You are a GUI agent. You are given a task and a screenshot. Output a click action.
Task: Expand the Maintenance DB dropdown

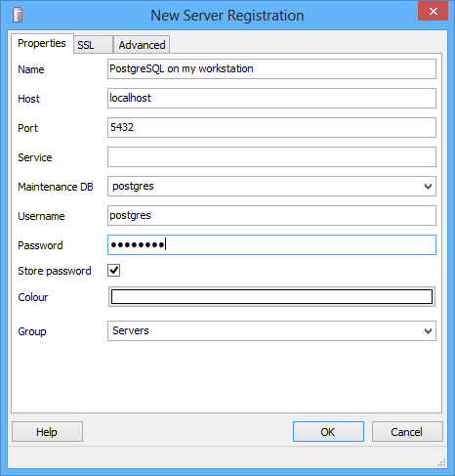pyautogui.click(x=428, y=187)
